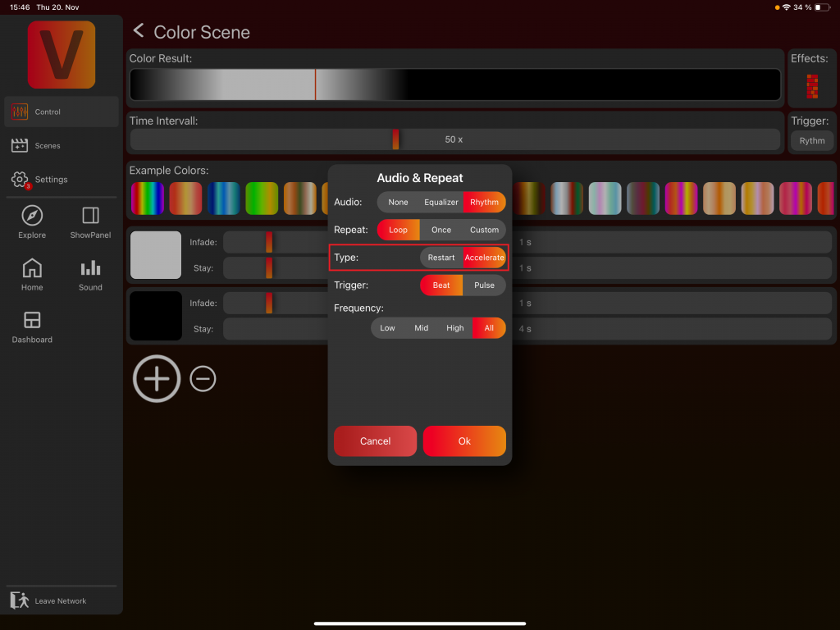Click the Leave Network icon

[20, 600]
